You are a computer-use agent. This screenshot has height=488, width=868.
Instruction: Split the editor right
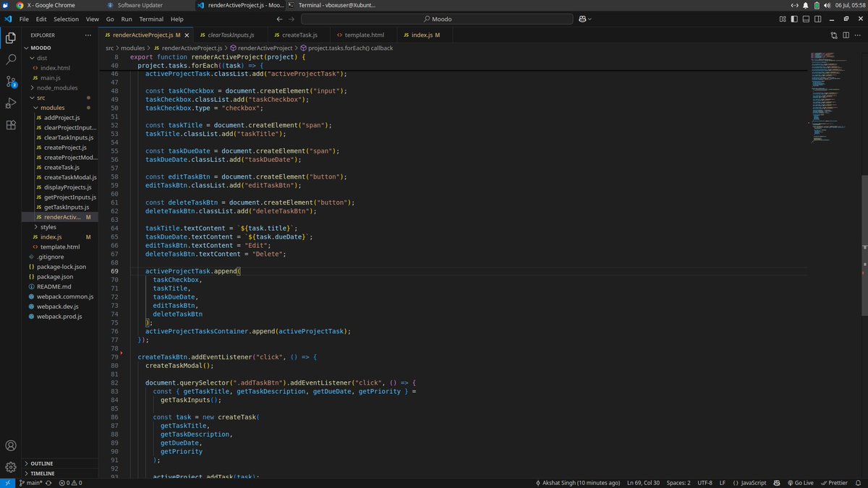pyautogui.click(x=846, y=34)
